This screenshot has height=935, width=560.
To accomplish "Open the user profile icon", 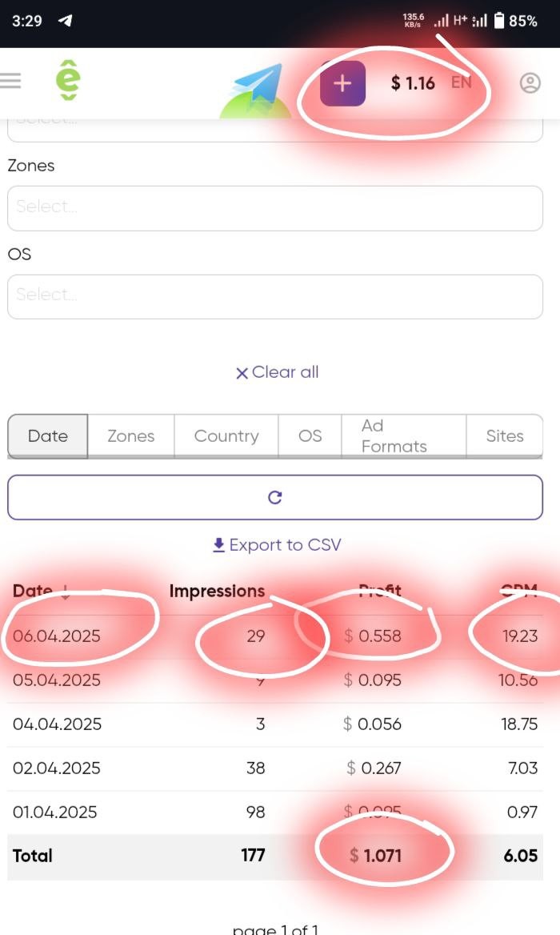I will tap(530, 83).
